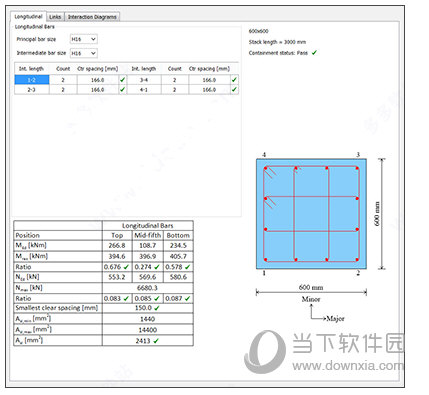Viewport: 429px width, 395px height.
Task: Click the Bottom column header
Action: click(x=178, y=235)
